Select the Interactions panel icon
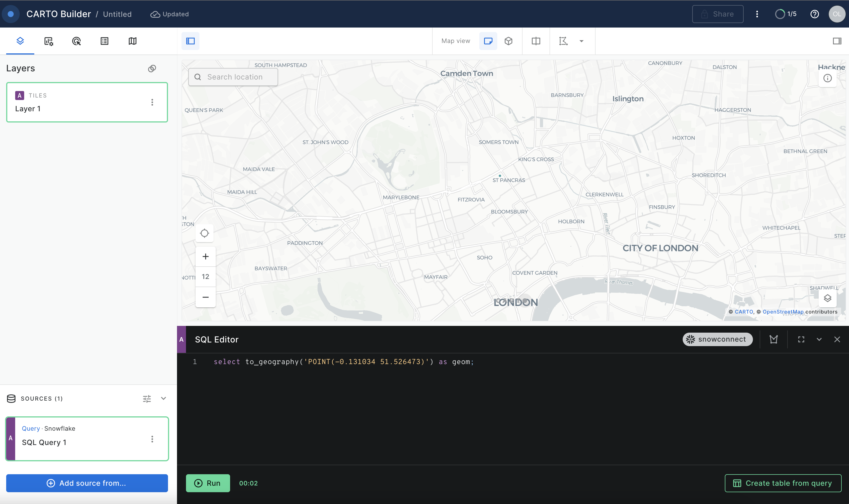The width and height of the screenshot is (849, 504). click(x=76, y=41)
